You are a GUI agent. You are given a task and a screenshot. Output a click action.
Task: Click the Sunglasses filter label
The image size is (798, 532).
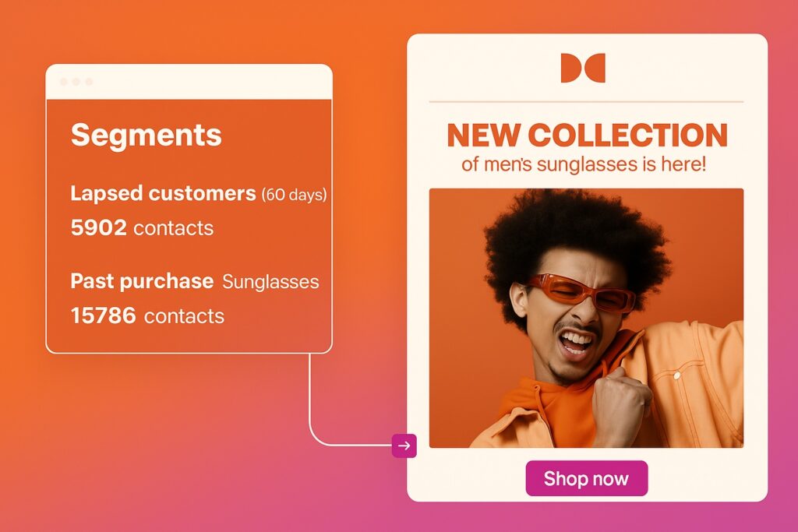coord(270,282)
